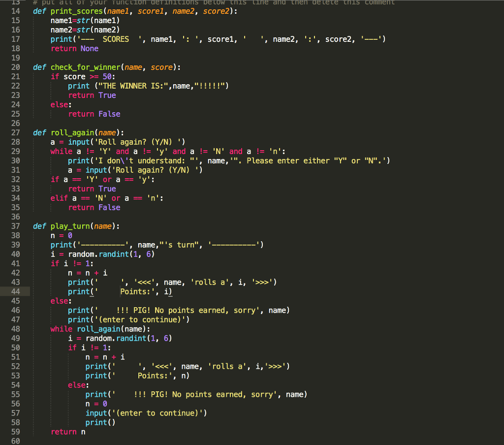Click the 'elif' keyword
The image size is (504, 445).
(59, 198)
